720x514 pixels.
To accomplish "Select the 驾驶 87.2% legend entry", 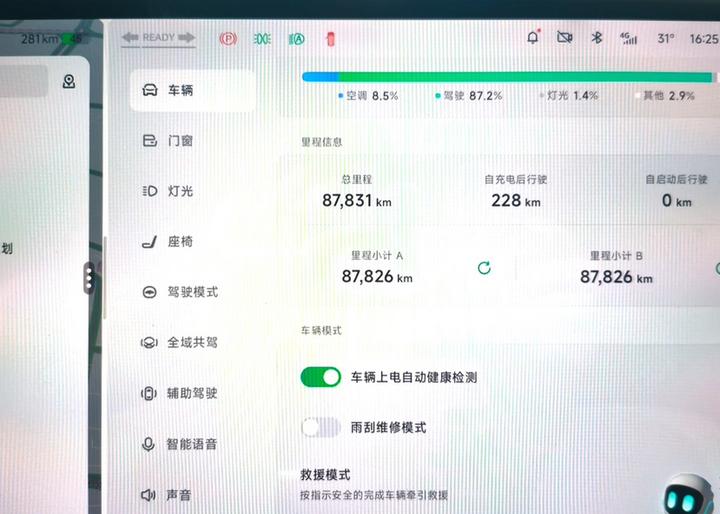I will (x=469, y=96).
